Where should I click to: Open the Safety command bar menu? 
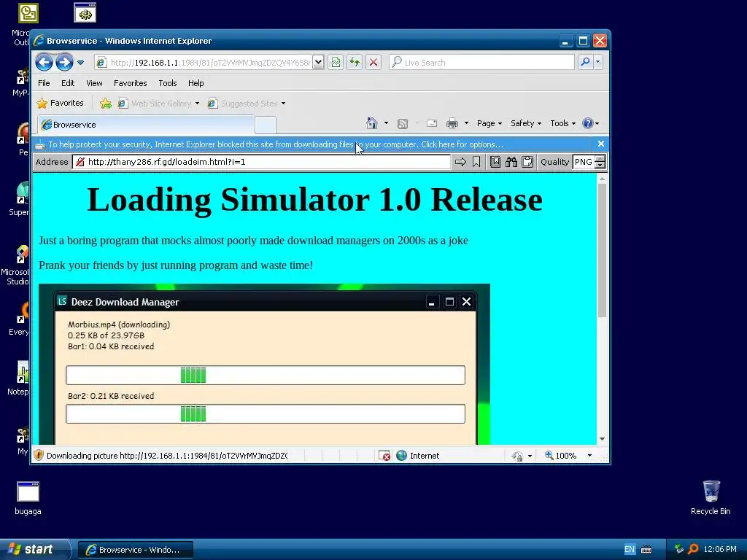point(526,124)
